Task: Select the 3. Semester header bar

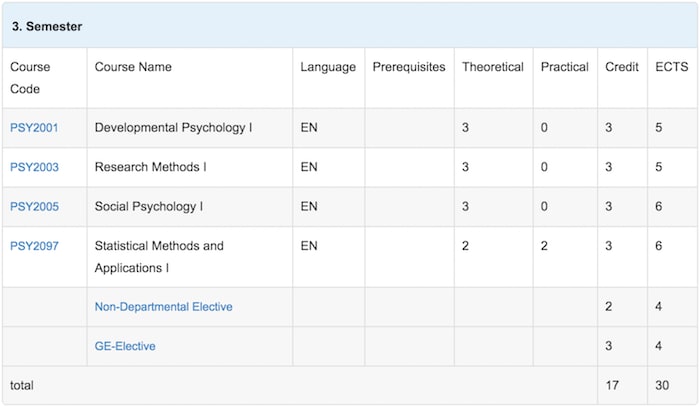Action: 350,26
